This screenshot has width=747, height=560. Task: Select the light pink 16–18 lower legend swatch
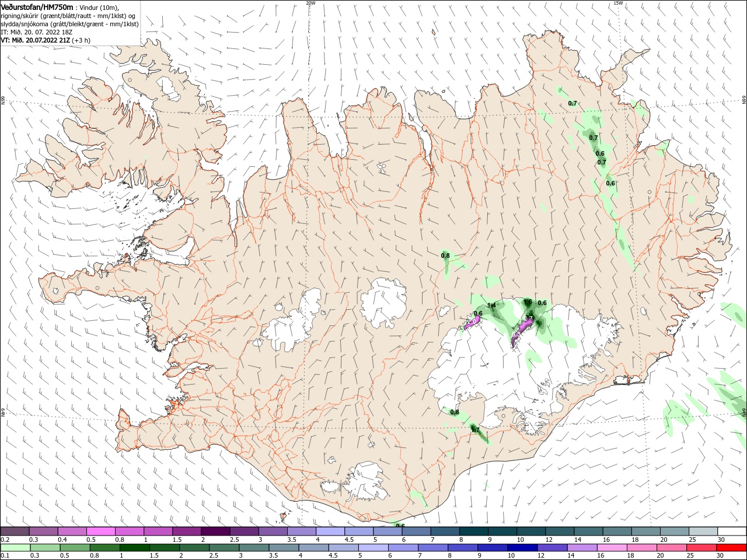click(612, 547)
